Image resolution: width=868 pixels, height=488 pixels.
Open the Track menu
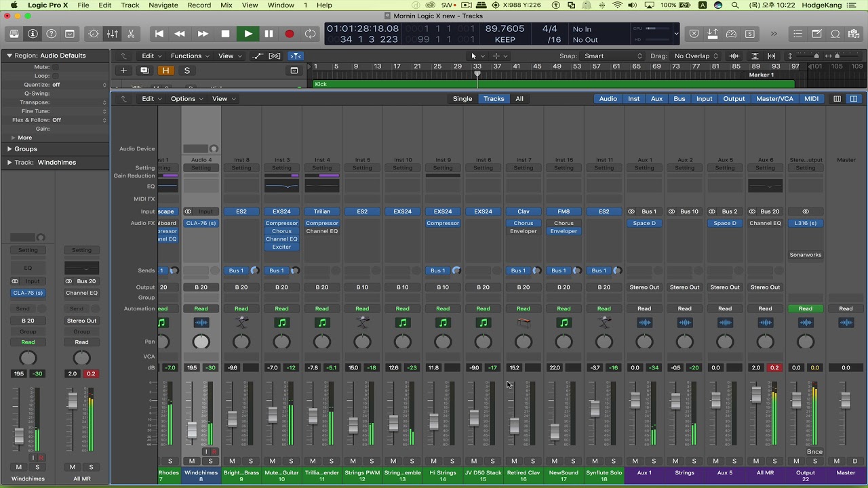(x=130, y=5)
